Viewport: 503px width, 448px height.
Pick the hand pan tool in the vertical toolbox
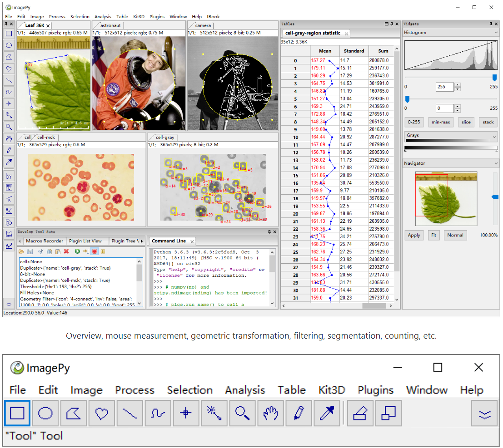click(9, 138)
